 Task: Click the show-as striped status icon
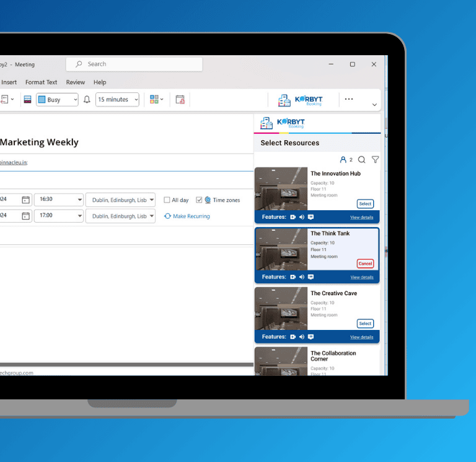click(28, 100)
